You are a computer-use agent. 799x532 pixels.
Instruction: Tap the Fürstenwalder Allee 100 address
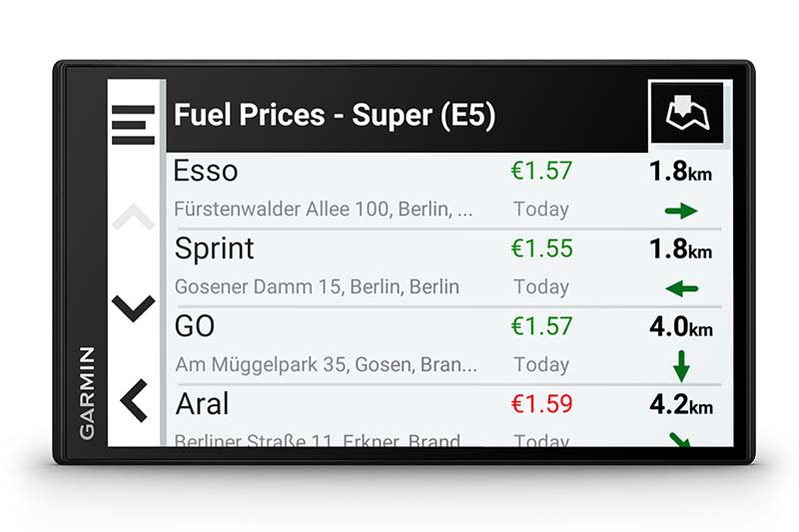click(324, 210)
